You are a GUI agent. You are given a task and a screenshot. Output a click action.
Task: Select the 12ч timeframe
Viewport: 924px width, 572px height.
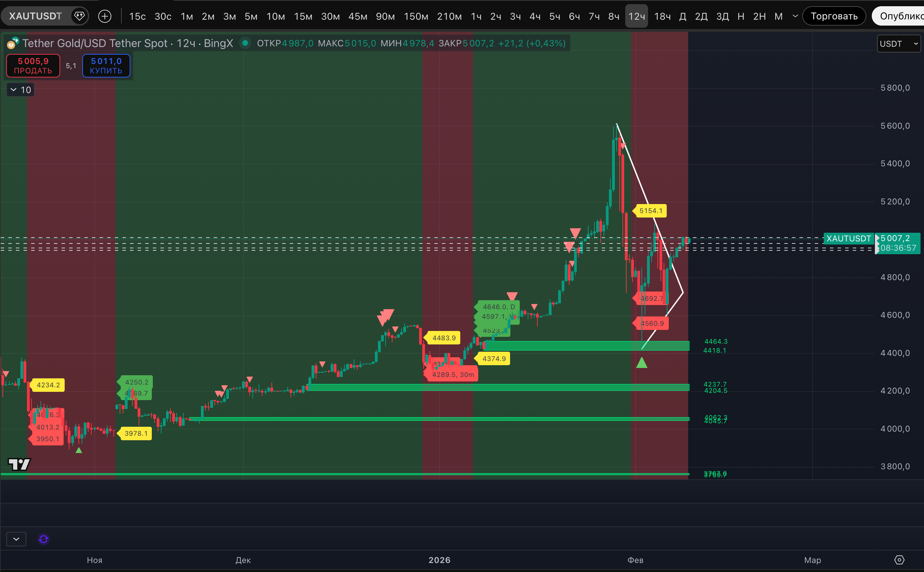[636, 16]
